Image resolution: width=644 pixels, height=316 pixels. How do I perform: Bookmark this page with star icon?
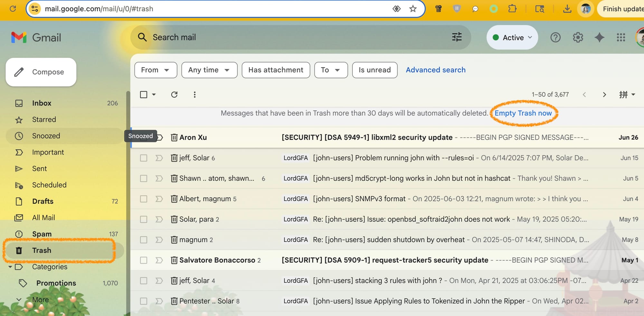413,9
